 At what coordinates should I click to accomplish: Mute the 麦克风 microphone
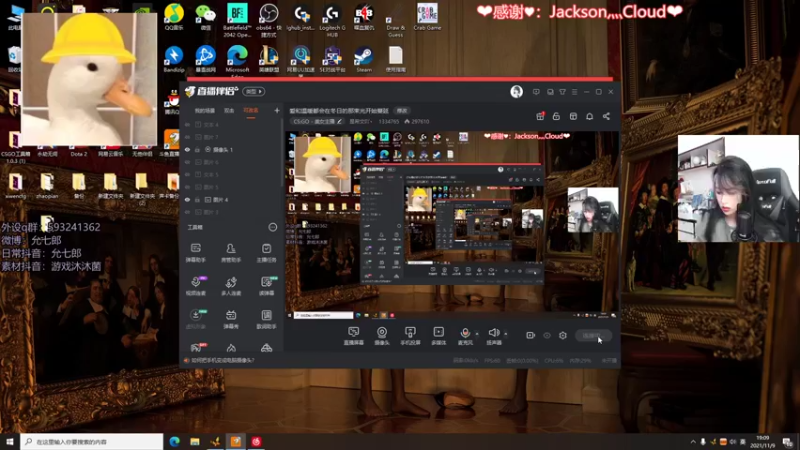tap(465, 336)
